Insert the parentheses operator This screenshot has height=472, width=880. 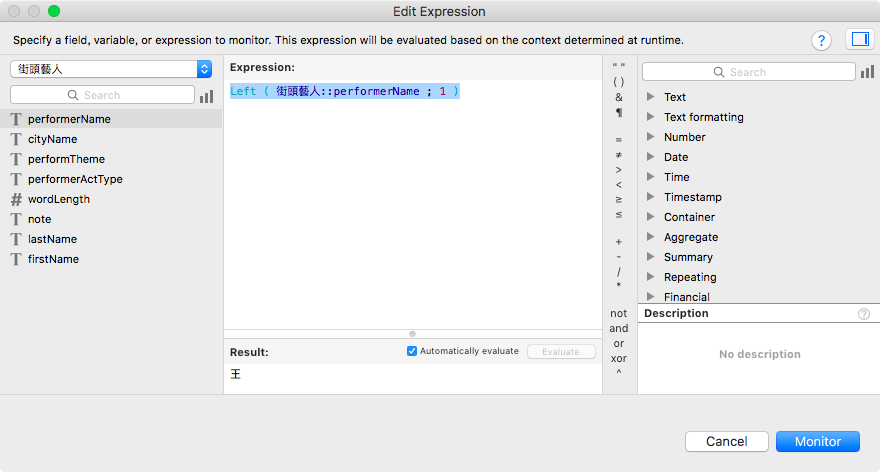618,82
